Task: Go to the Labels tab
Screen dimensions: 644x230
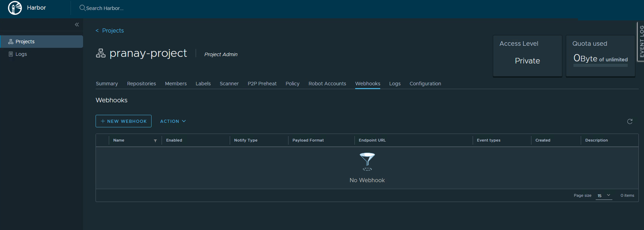Action: (x=203, y=84)
